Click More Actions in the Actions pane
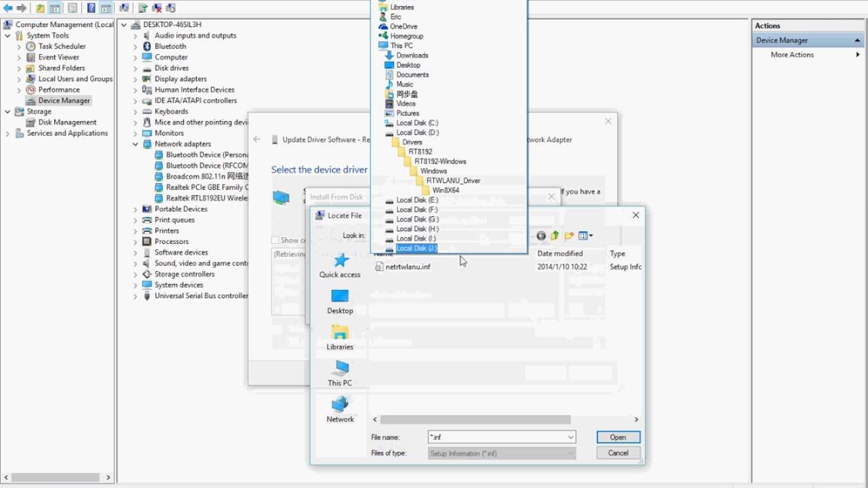 coord(792,54)
